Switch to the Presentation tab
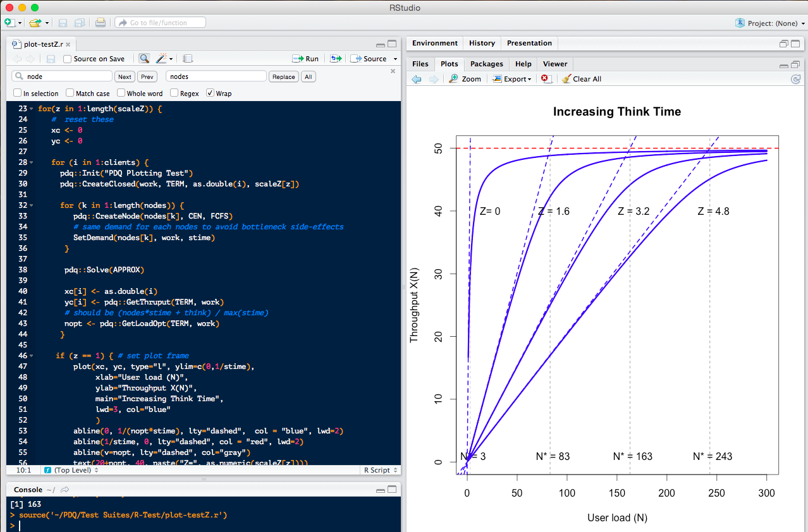 click(x=529, y=43)
